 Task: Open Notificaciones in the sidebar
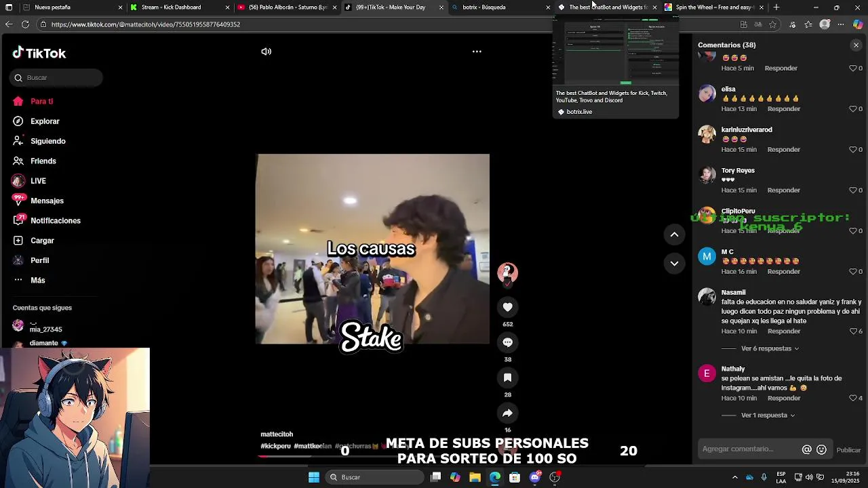click(47, 221)
